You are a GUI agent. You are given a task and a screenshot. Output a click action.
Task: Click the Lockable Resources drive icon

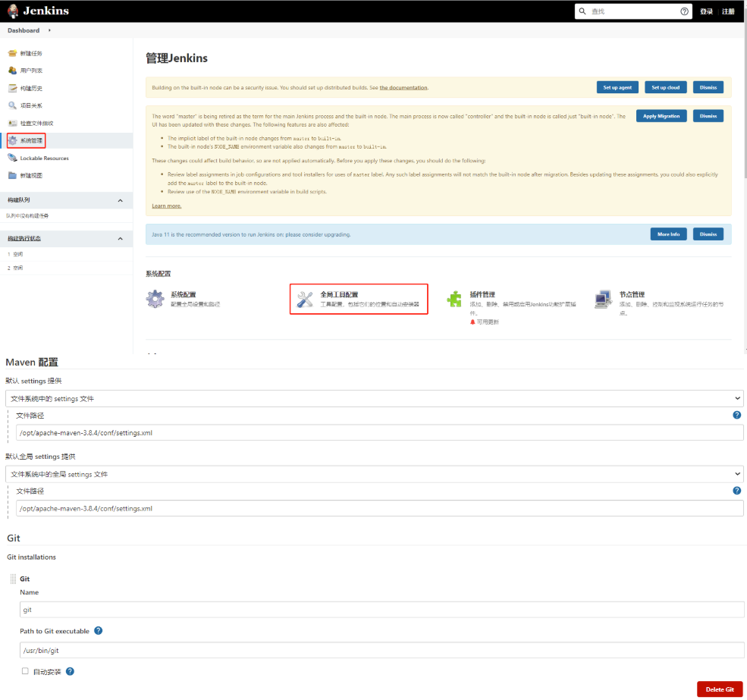point(12,158)
